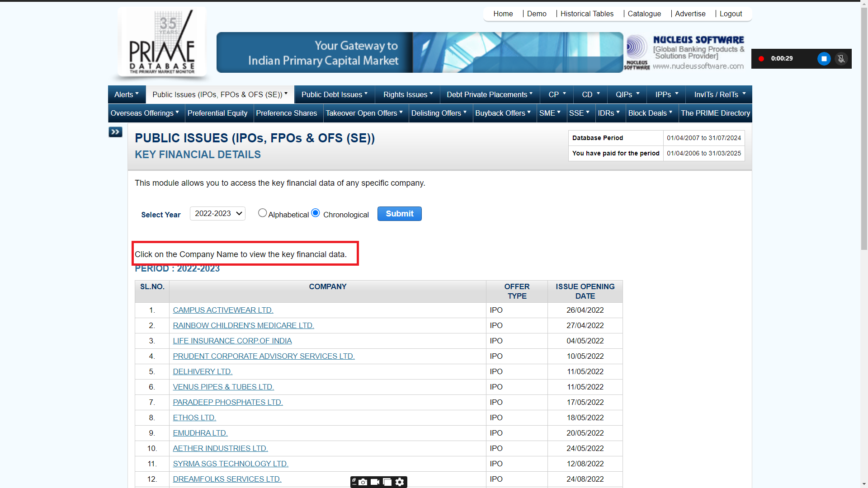This screenshot has height=488, width=868.
Task: Open DELHIVERY LTD. company link
Action: click(x=203, y=371)
